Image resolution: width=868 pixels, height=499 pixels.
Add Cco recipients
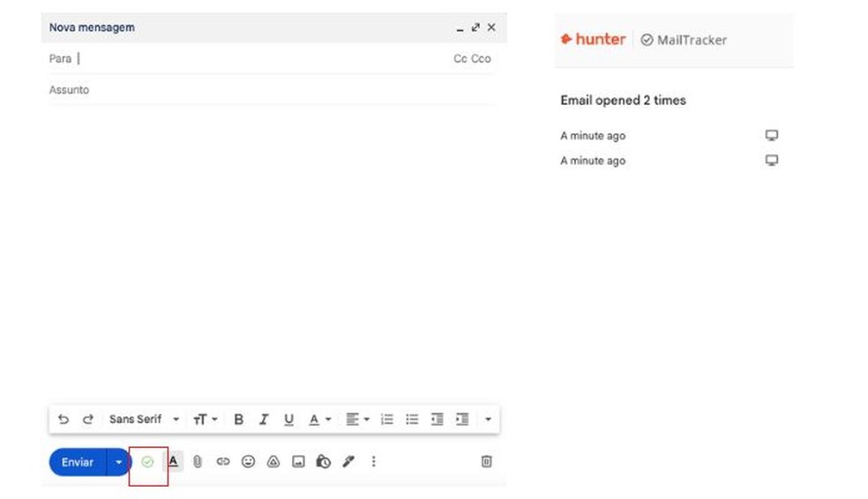(x=481, y=59)
